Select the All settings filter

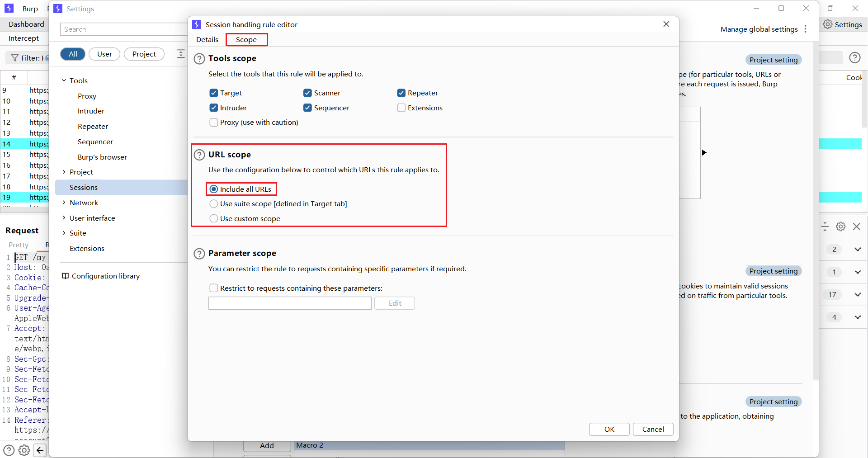tap(73, 54)
